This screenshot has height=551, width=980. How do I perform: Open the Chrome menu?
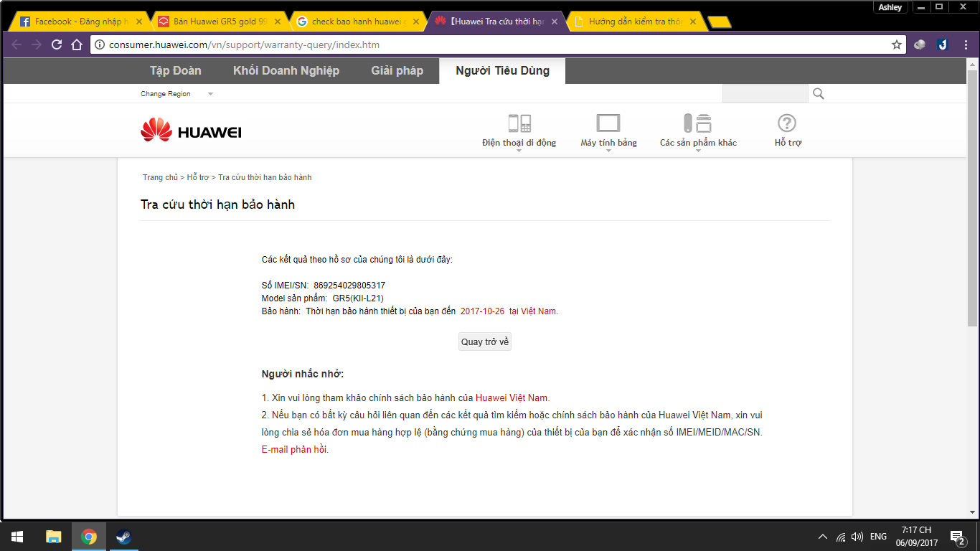click(964, 44)
